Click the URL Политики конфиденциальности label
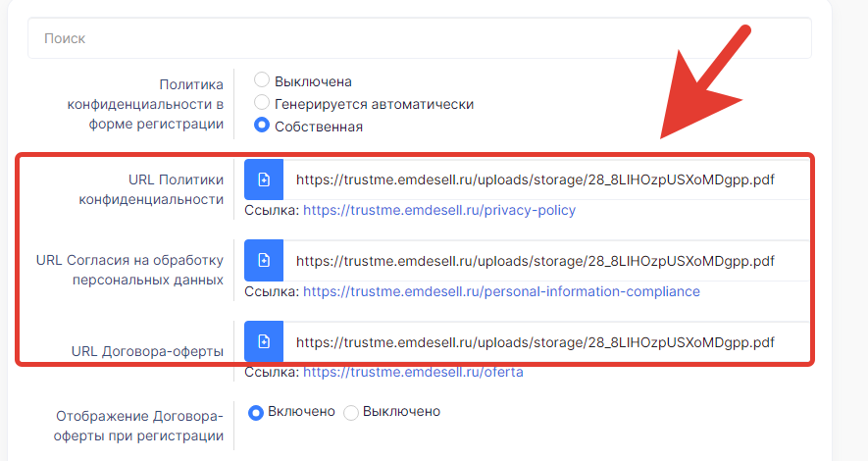The height and width of the screenshot is (461, 868). tap(151, 189)
